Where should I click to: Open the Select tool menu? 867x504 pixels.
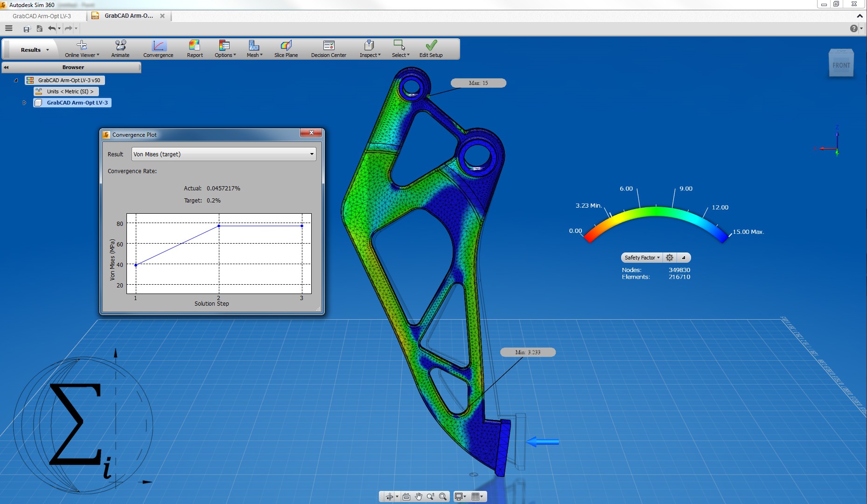tap(400, 49)
